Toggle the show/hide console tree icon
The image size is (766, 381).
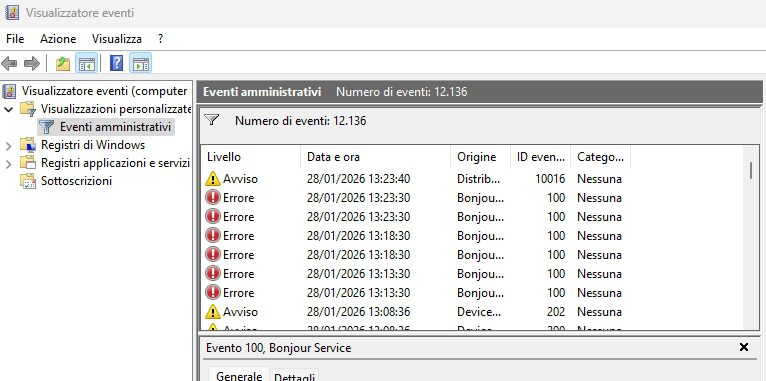(x=86, y=64)
